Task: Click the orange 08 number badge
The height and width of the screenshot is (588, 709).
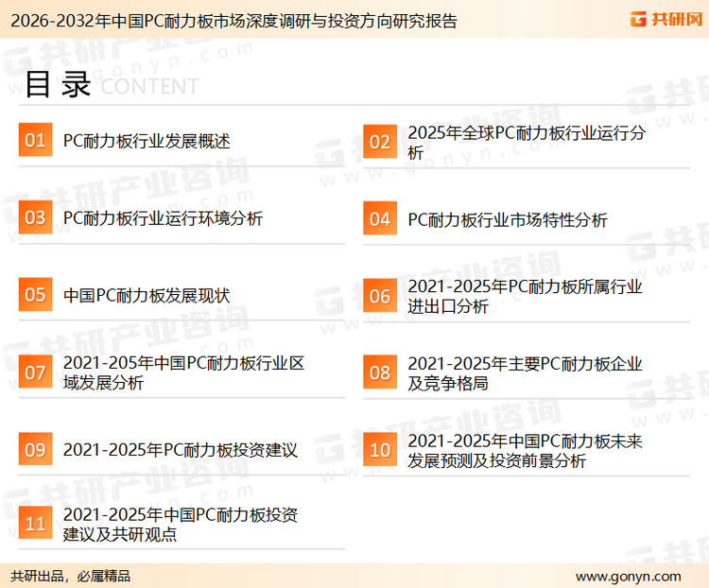Action: click(x=380, y=372)
